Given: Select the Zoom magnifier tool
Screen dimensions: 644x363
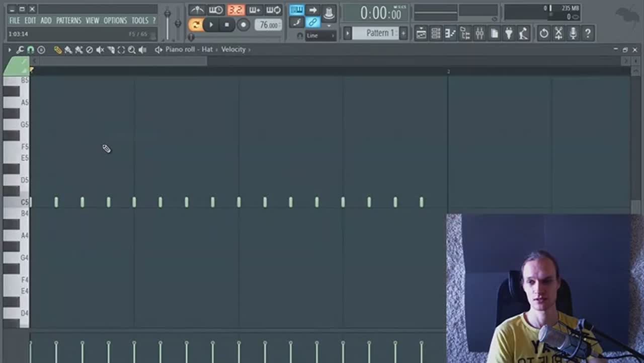Looking at the screenshot, I should click(131, 50).
